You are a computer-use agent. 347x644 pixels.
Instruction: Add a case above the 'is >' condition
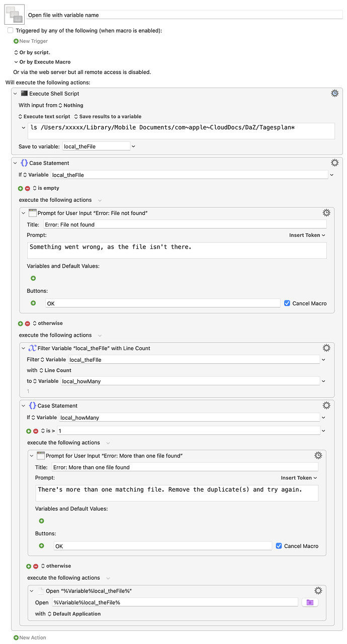[29, 431]
